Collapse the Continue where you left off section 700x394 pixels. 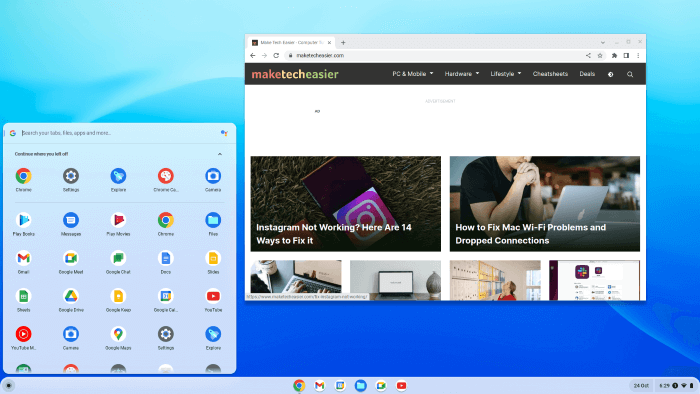pos(220,154)
